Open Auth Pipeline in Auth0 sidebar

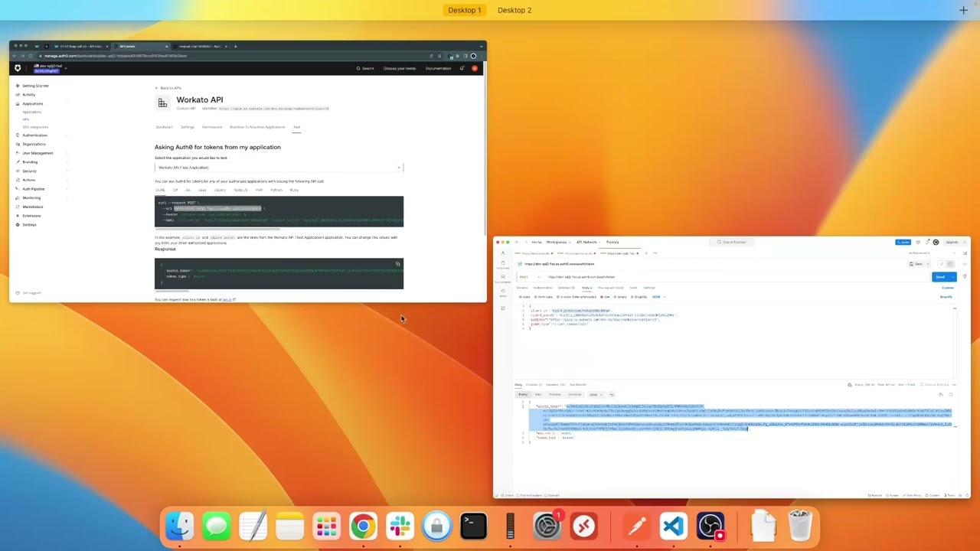33,189
